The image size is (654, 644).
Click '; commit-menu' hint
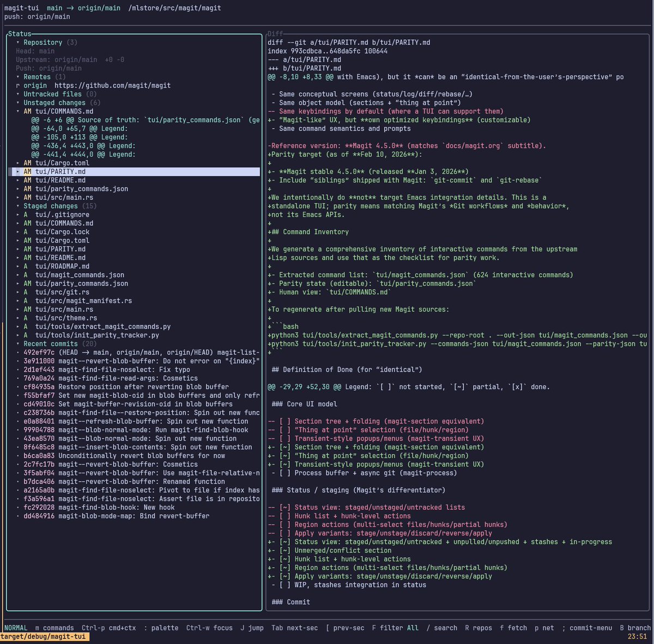[x=587, y=628]
